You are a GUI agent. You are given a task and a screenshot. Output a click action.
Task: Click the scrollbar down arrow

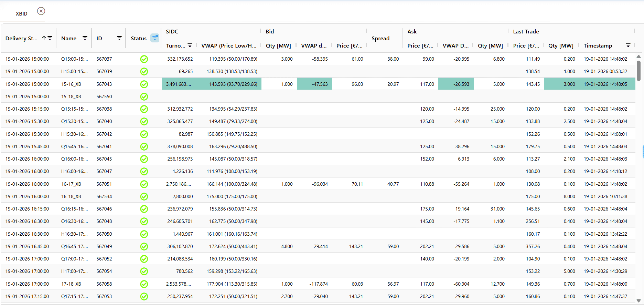click(x=638, y=300)
